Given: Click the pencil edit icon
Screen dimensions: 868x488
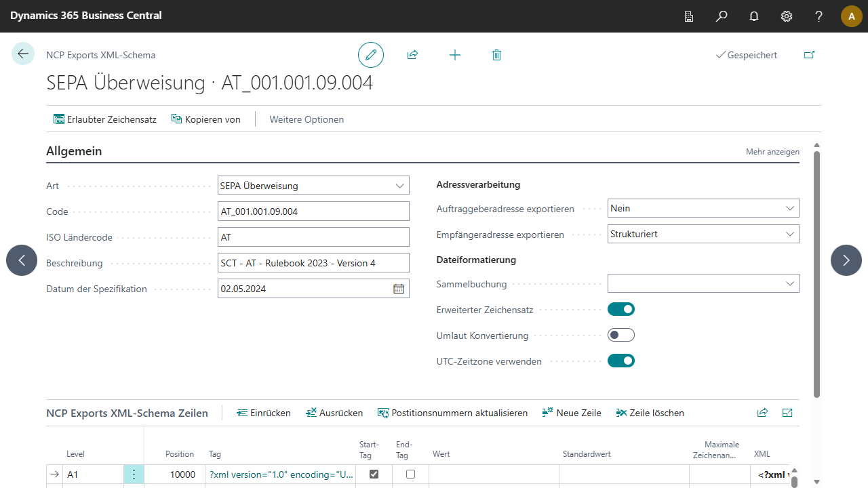Looking at the screenshot, I should point(371,55).
